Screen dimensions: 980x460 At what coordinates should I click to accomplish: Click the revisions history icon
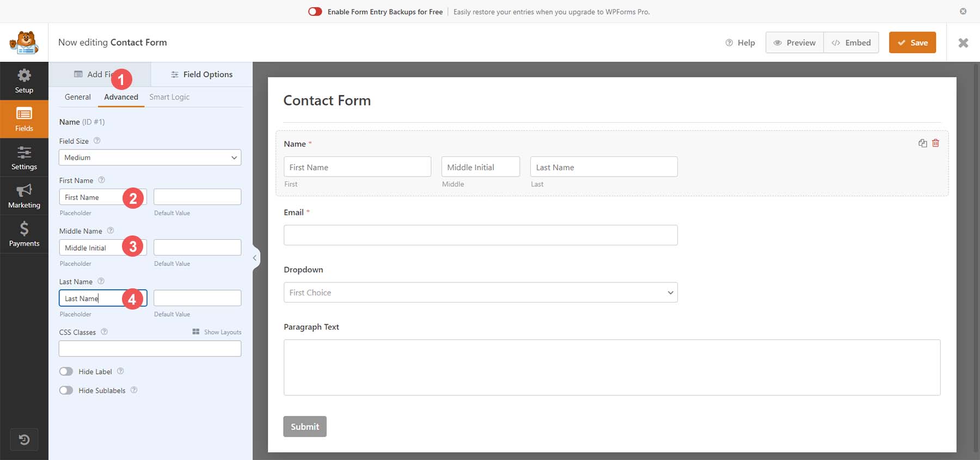24,440
